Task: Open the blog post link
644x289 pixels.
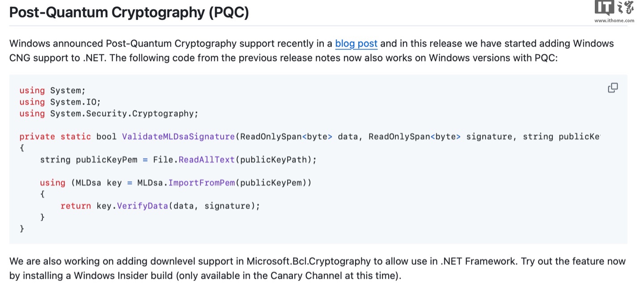Action: point(356,44)
